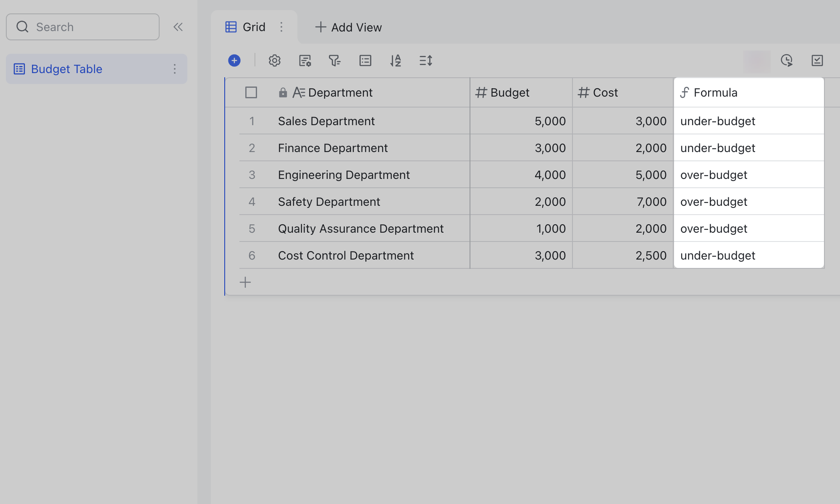Viewport: 840px width, 504px height.
Task: Select the filter icon on the toolbar
Action: [335, 60]
